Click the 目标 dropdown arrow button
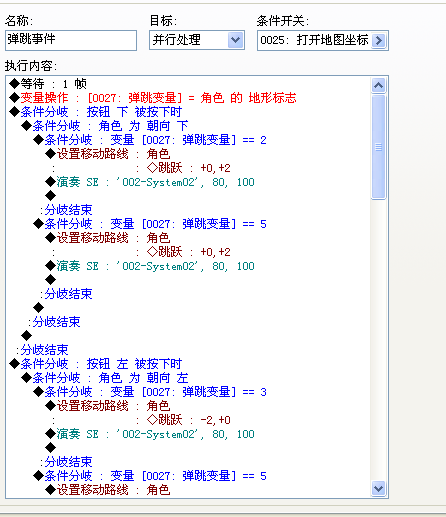 pyautogui.click(x=236, y=40)
